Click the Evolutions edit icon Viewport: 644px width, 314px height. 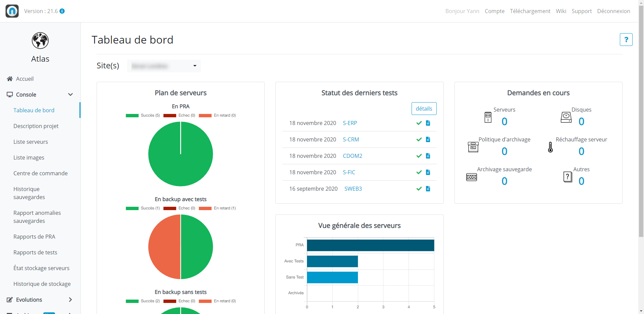[10, 300]
